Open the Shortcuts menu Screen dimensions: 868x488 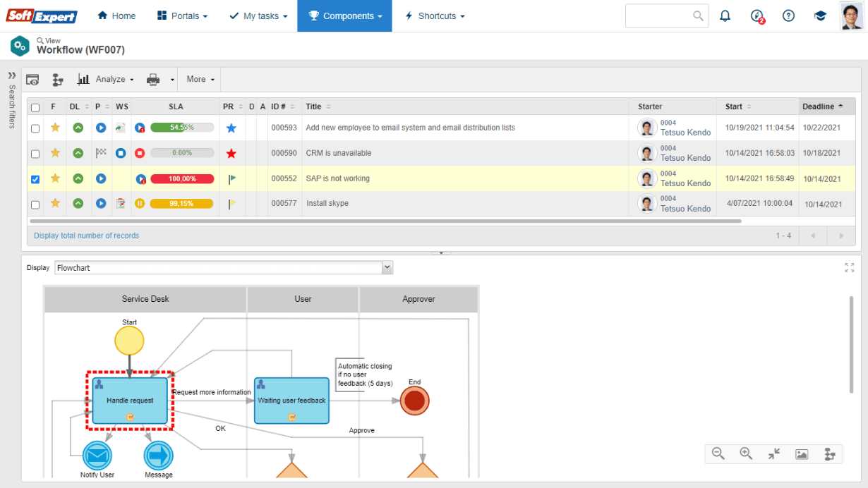coord(435,16)
